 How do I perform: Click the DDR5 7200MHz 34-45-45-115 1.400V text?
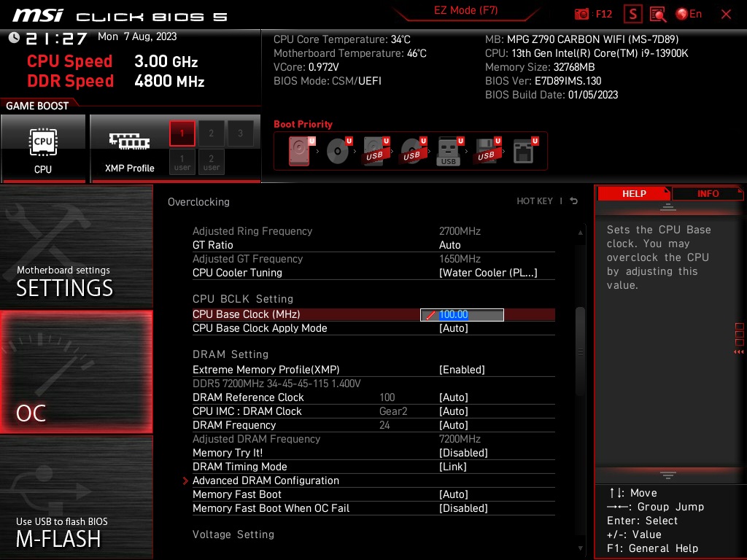[276, 384]
